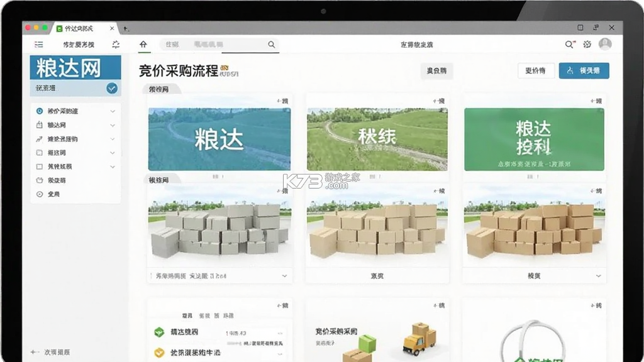The height and width of the screenshot is (362, 644).
Task: Click the caption label under tan boxes
Action: pos(377,277)
